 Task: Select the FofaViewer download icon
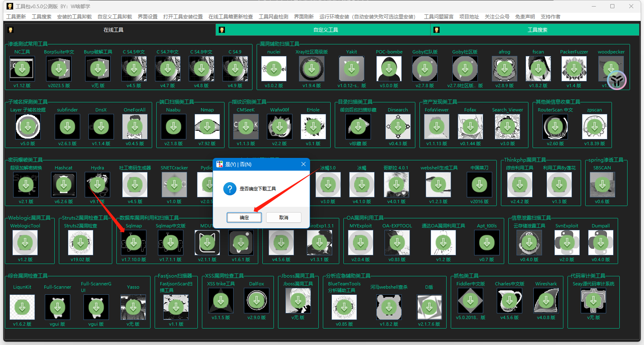pyautogui.click(x=437, y=127)
